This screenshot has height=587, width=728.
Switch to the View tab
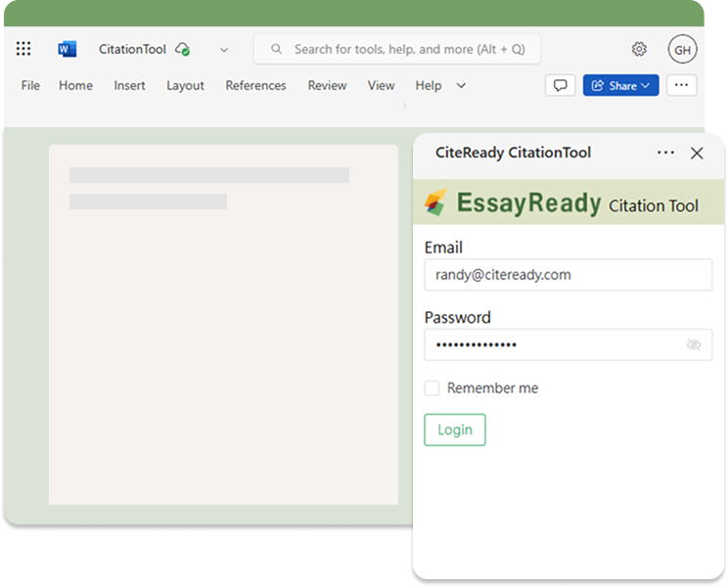382,85
